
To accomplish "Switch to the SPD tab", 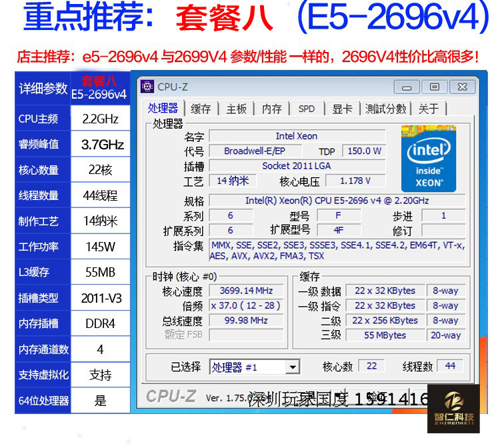I will tap(307, 109).
